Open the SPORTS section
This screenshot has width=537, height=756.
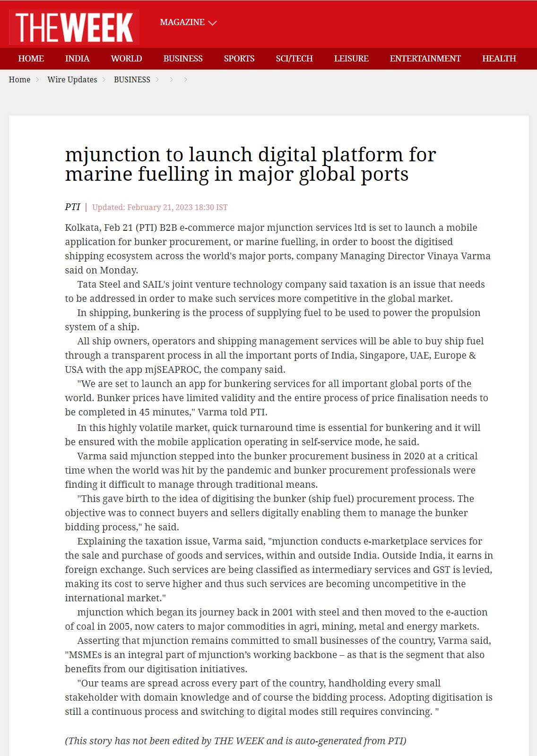click(239, 59)
